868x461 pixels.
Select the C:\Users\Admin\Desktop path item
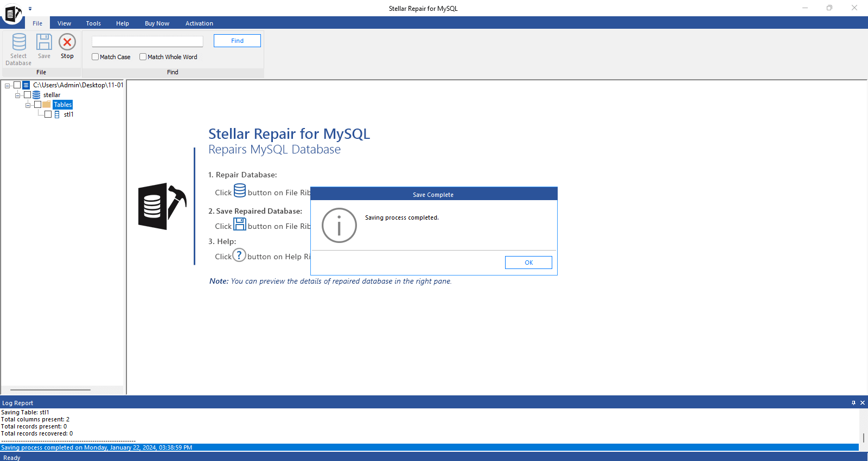78,85
